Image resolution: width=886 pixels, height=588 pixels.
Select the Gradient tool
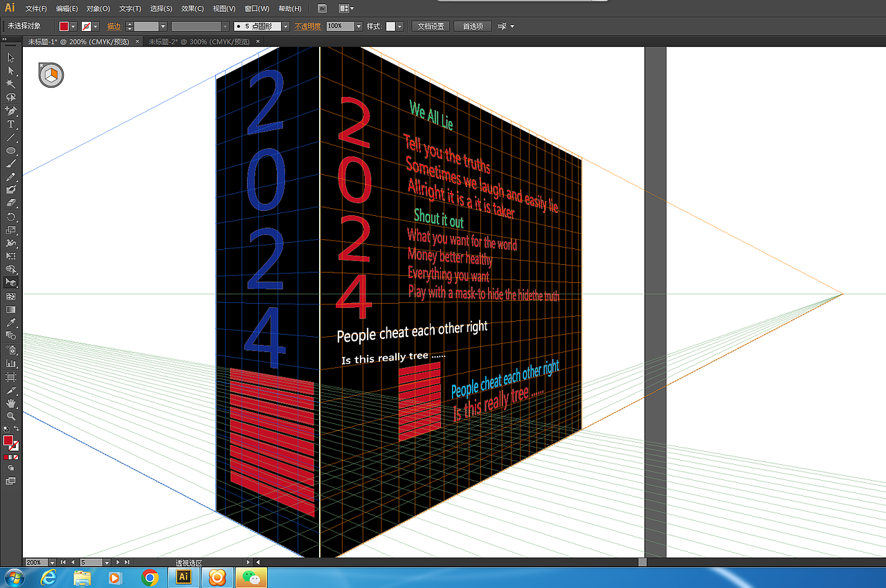coord(11,309)
